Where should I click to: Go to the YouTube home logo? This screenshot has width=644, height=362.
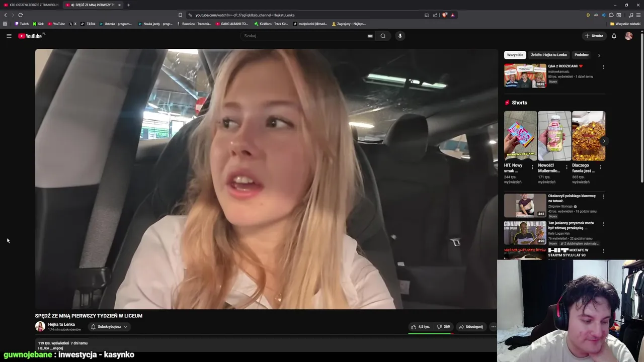point(31,36)
